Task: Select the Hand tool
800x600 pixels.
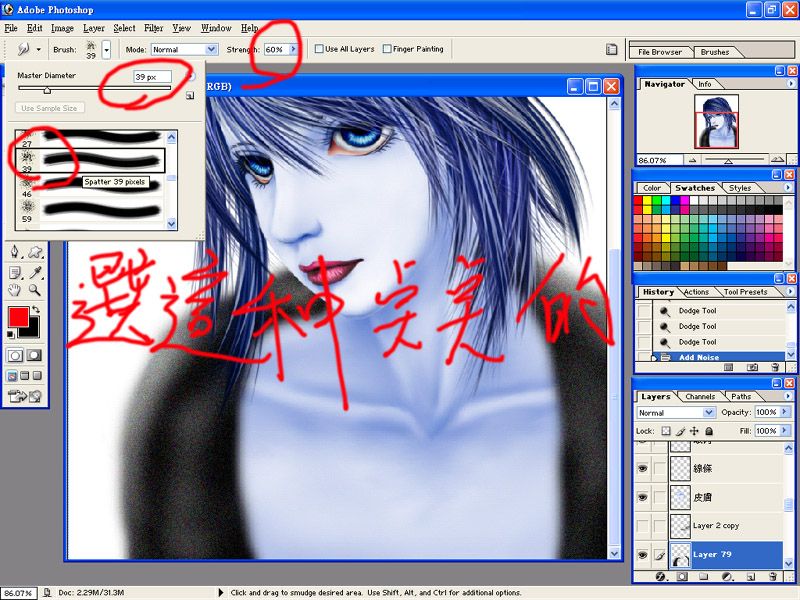Action: click(x=14, y=290)
